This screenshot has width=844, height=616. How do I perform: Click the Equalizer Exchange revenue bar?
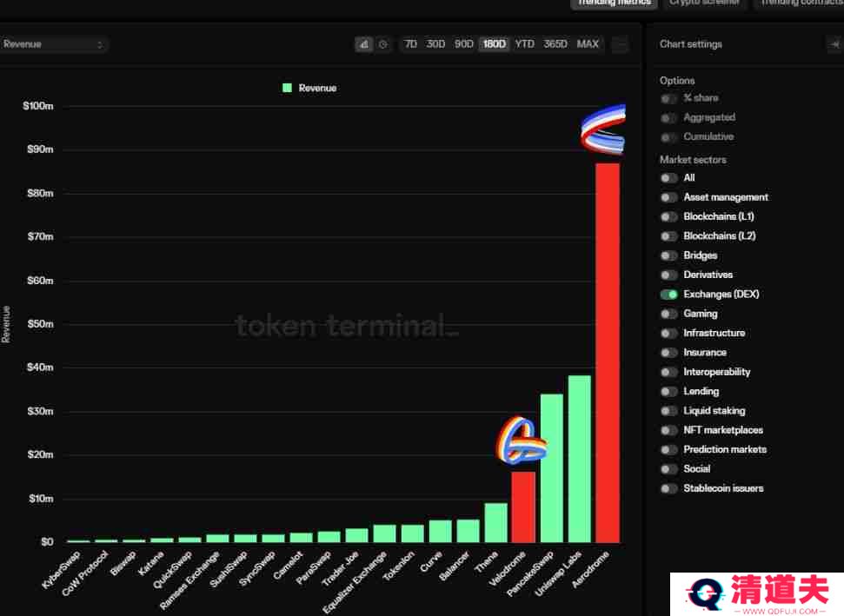coord(384,533)
